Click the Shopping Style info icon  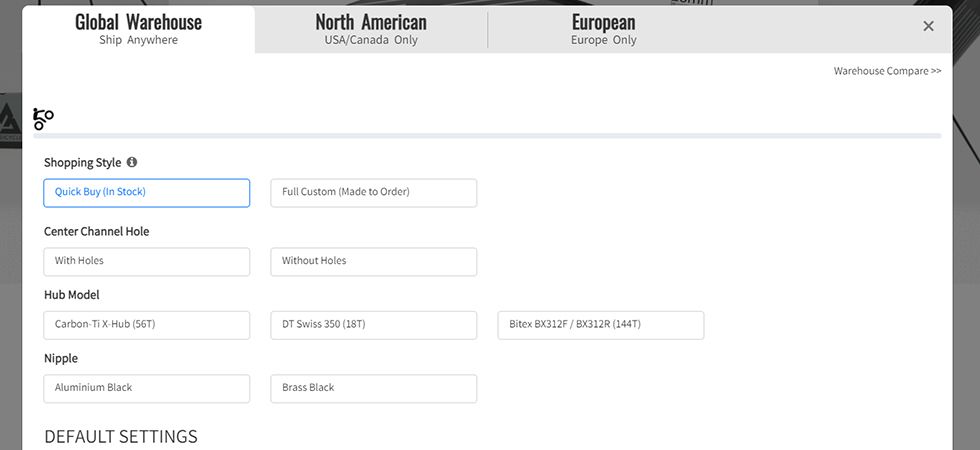pyautogui.click(x=132, y=162)
